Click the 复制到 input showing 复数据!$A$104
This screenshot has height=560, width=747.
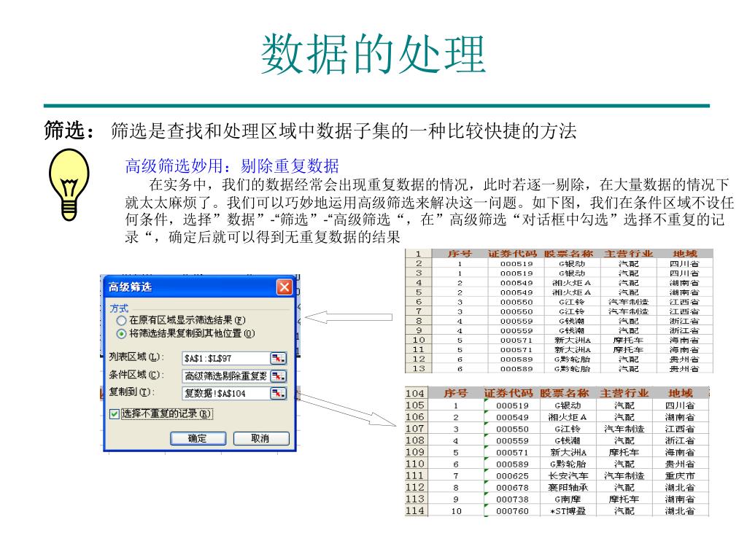[x=226, y=393]
